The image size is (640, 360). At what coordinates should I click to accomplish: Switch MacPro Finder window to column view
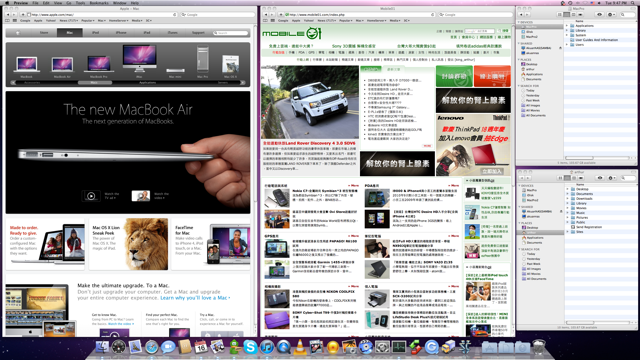tap(573, 14)
